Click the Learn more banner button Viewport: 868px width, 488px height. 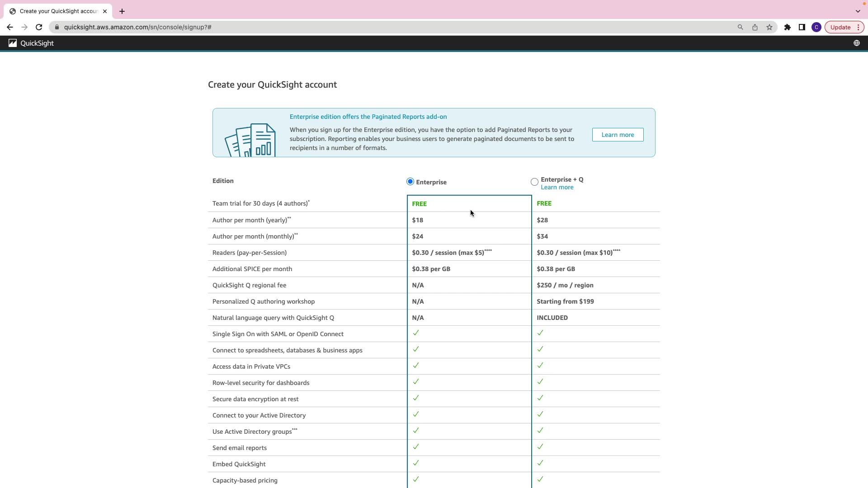(618, 135)
